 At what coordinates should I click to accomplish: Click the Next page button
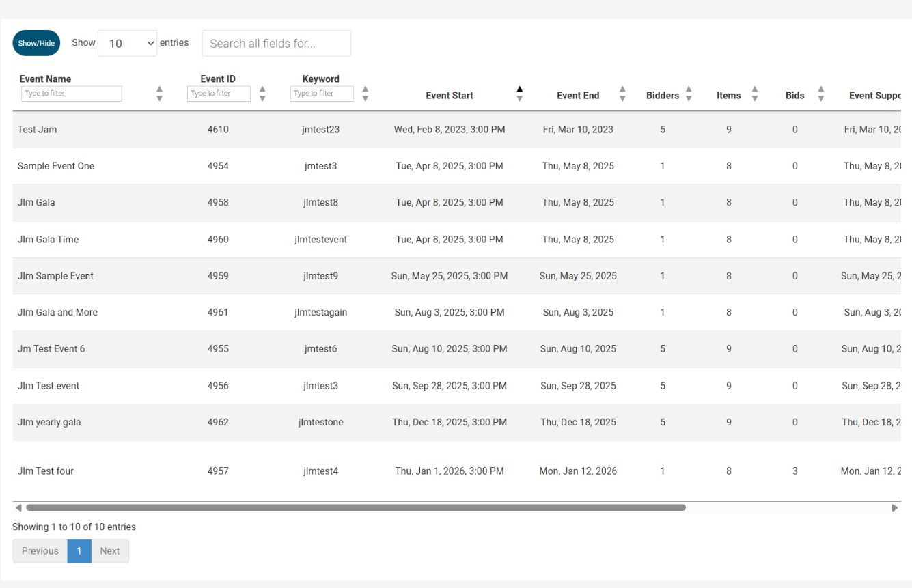110,551
